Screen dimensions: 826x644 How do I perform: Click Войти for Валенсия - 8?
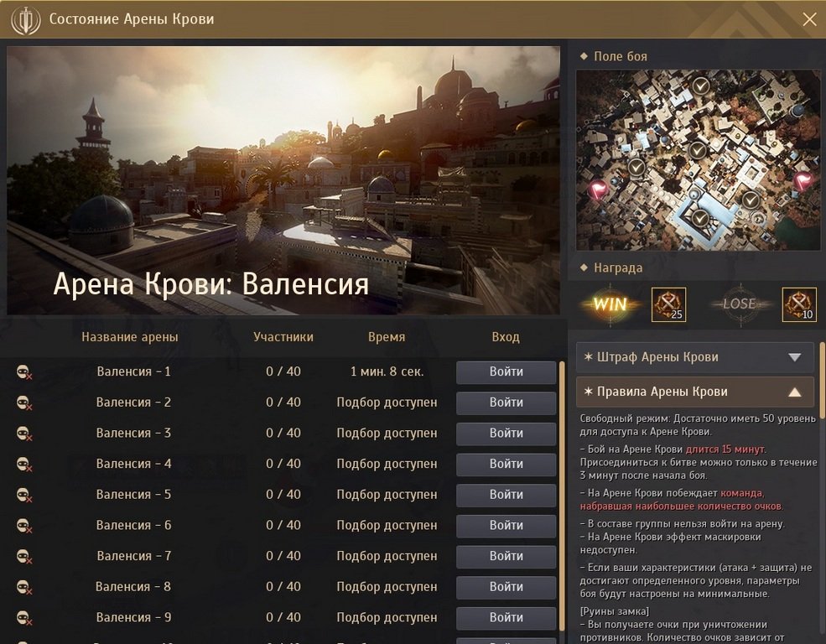click(506, 587)
